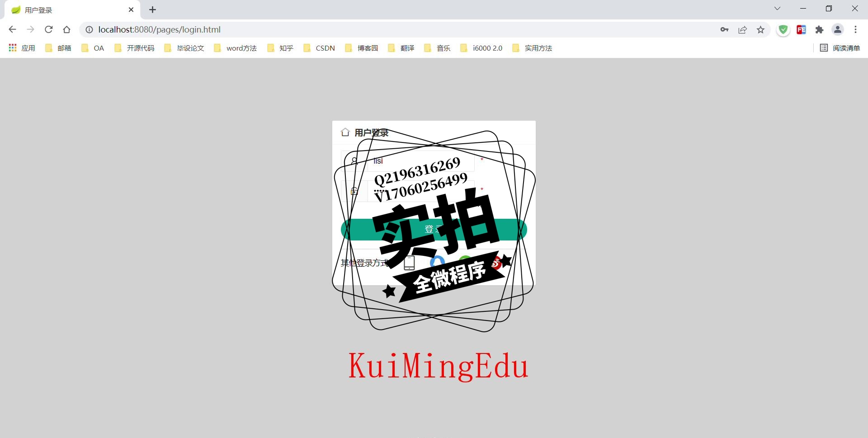Open user profile avatar
Viewport: 868px width, 438px height.
coord(837,29)
